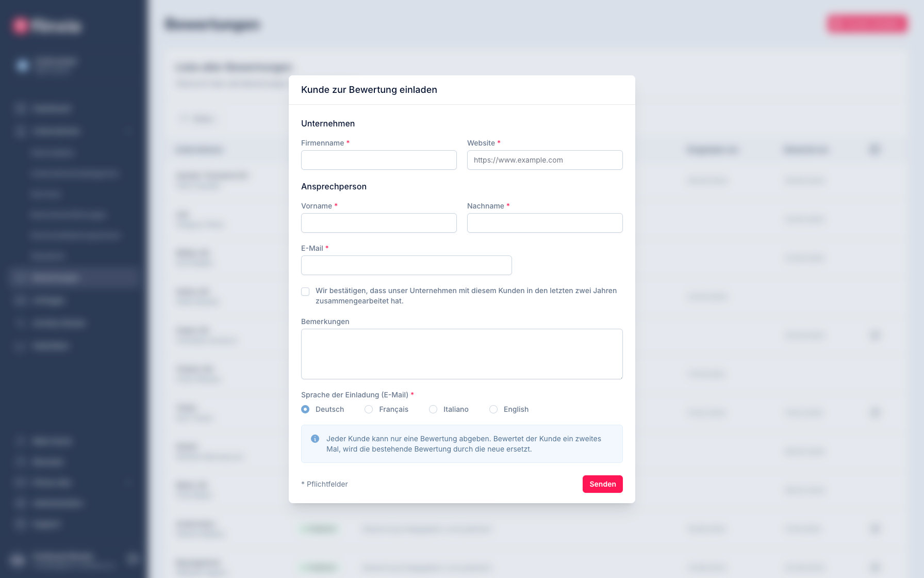
Task: Click the blue info icon in the notice
Action: click(315, 439)
